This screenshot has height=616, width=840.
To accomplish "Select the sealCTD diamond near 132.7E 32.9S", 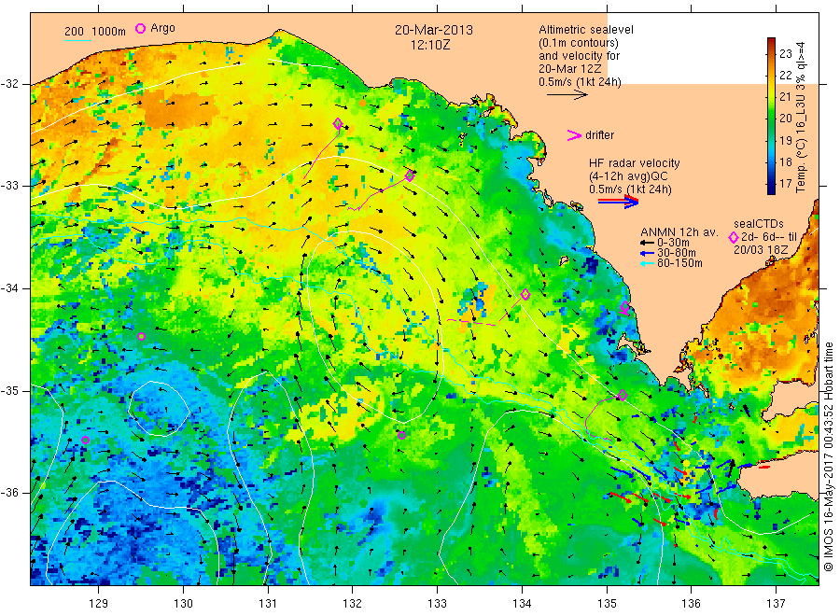I will coord(410,175).
